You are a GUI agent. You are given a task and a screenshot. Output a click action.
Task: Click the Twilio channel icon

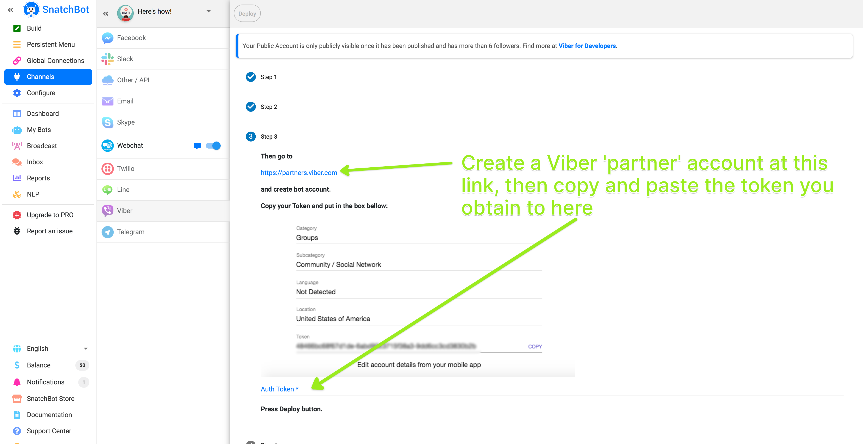point(107,168)
